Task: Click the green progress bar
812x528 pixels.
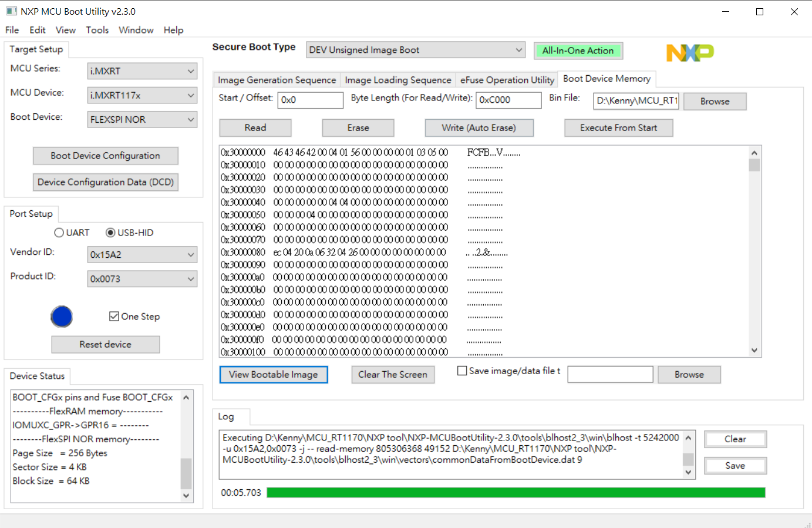Action: (515, 492)
